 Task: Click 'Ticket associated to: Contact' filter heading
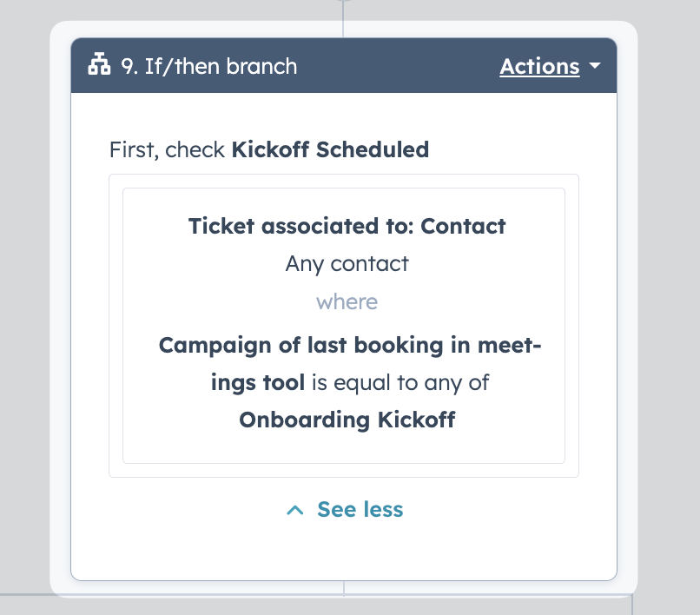coord(347,226)
